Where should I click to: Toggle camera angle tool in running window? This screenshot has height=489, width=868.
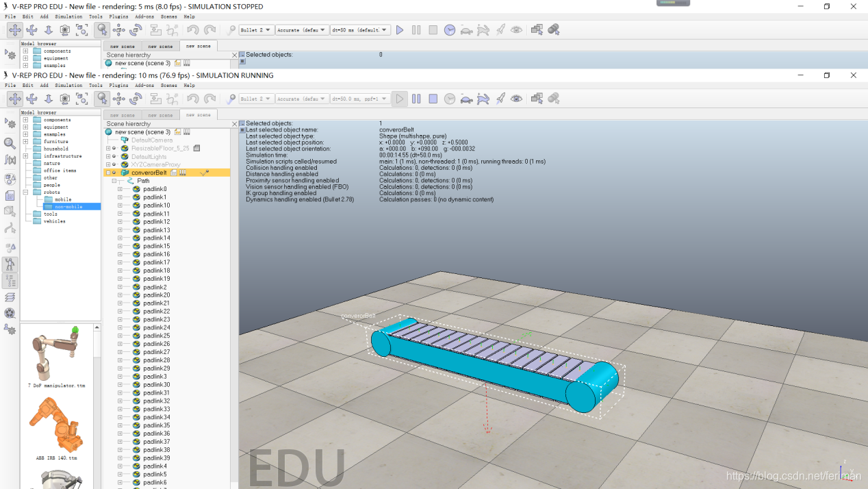tap(65, 99)
